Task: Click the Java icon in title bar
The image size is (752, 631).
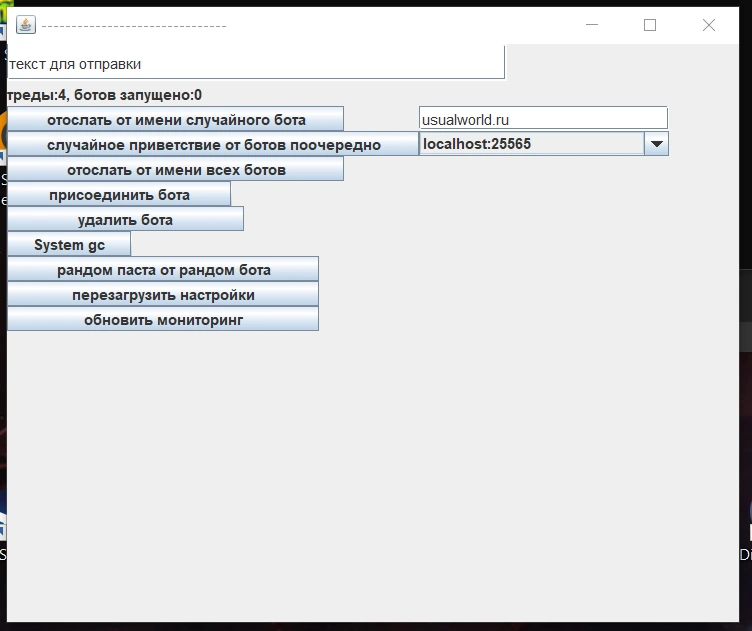Action: pos(26,25)
